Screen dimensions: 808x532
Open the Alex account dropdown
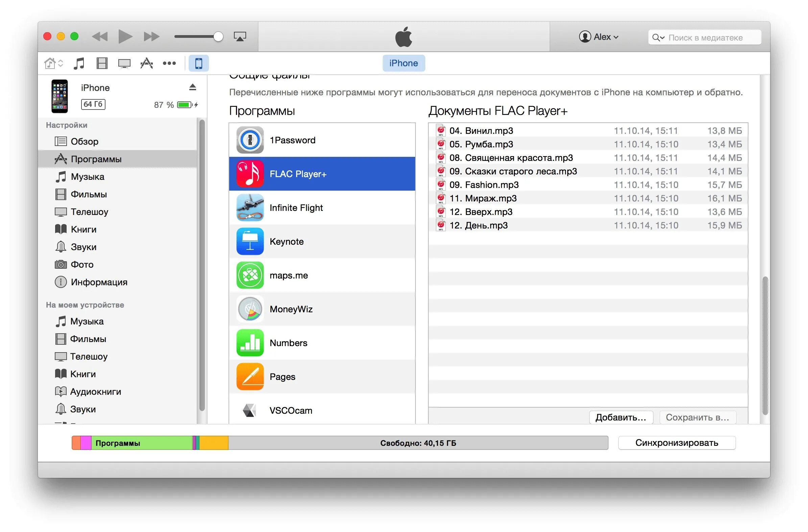599,37
